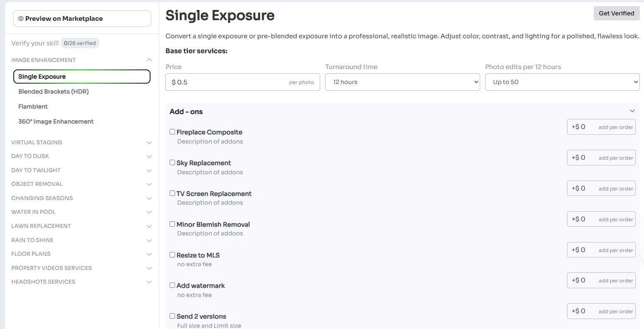644x329 pixels.
Task: Click the eye icon on Preview on Marketplace
Action: coord(20,18)
